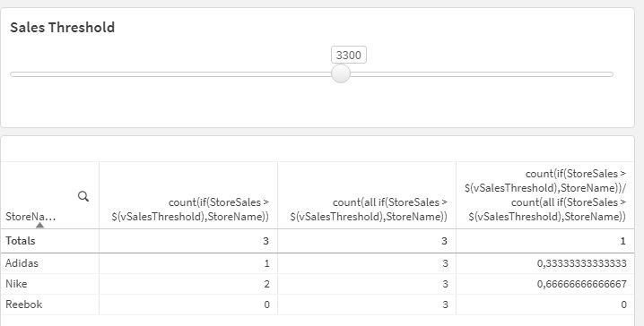Click the StoreNa… column header
The image size is (644, 326).
tap(30, 217)
